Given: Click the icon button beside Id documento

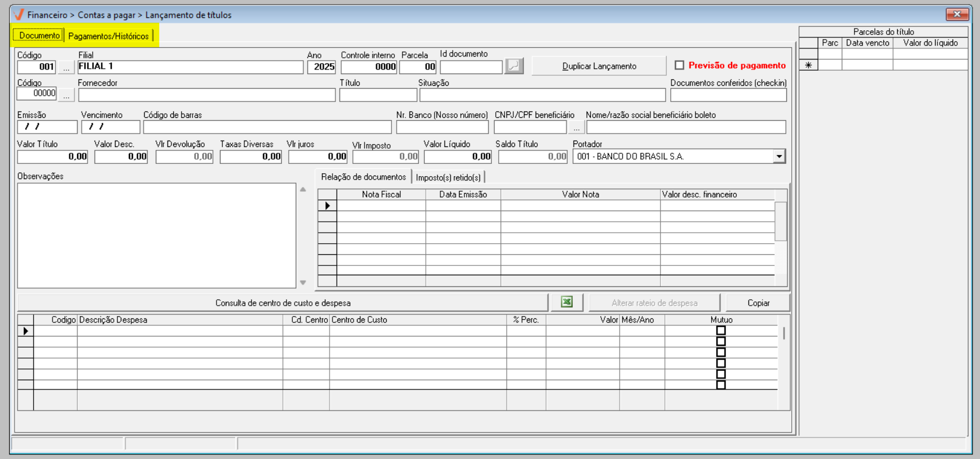Looking at the screenshot, I should 514,66.
